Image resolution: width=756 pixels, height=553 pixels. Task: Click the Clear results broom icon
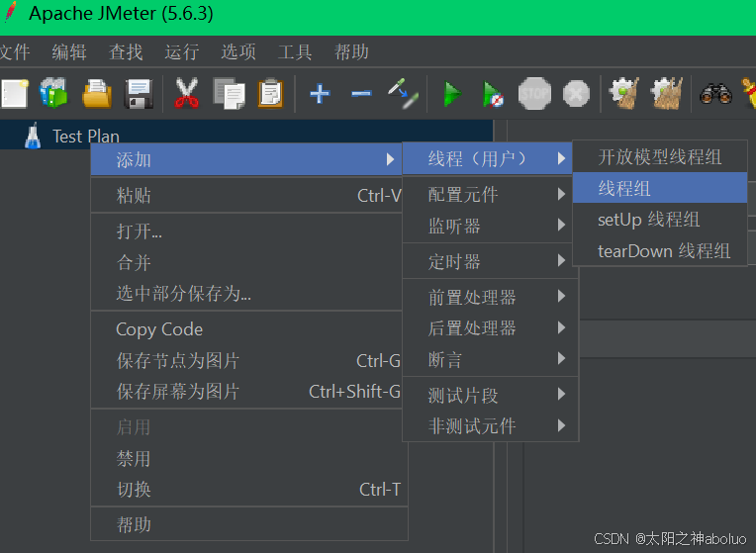[x=623, y=93]
